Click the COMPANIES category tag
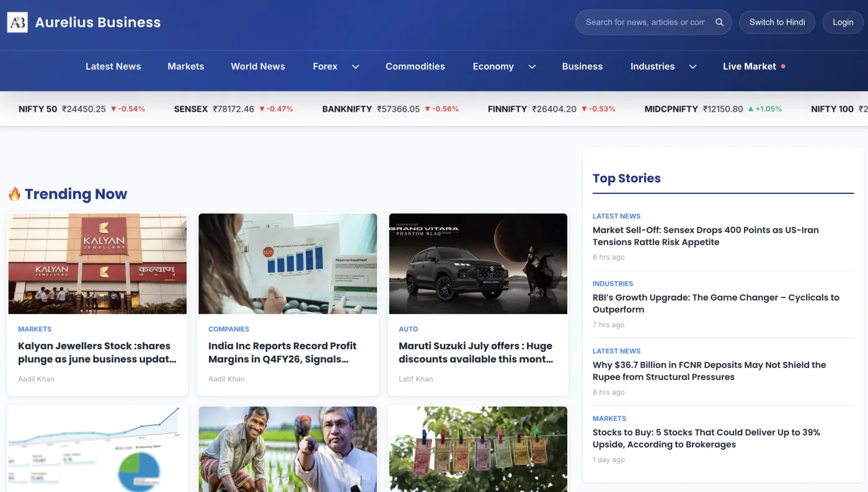 229,329
